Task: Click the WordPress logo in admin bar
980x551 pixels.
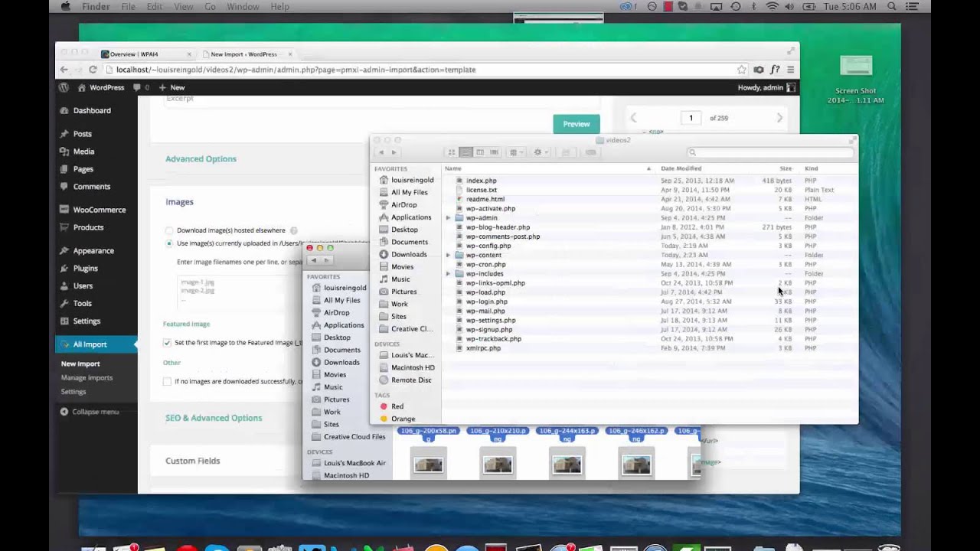Action: 64,87
